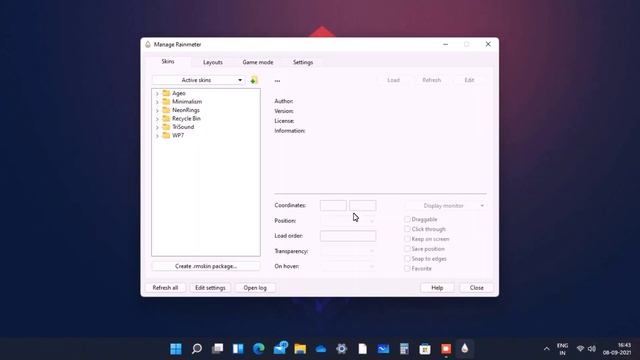Launch Microsoft Edge from the taskbar
The height and width of the screenshot is (360, 640).
click(259, 349)
